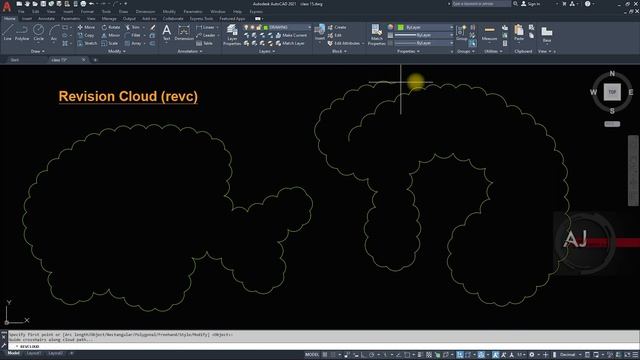Click the Fillet tool

pos(133,36)
